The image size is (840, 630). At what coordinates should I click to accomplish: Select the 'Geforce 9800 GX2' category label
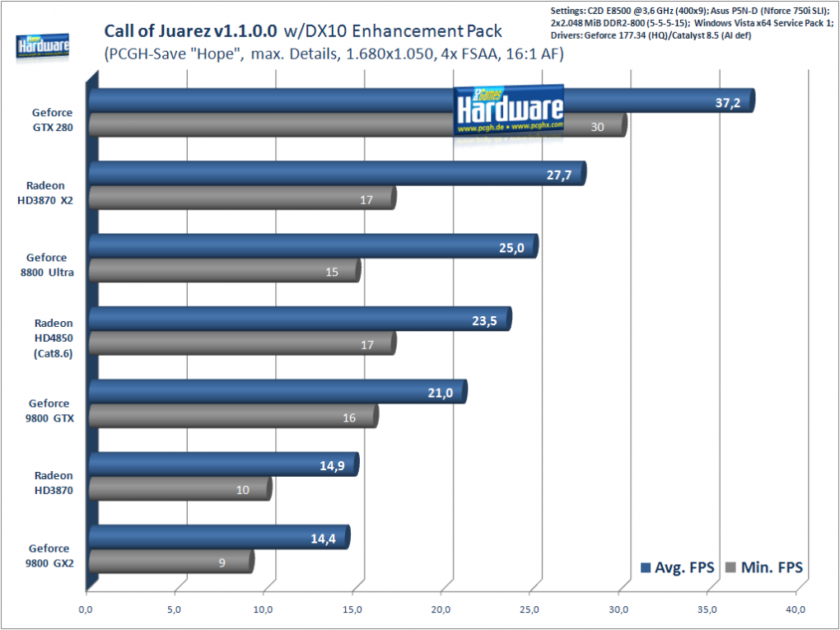[49, 556]
